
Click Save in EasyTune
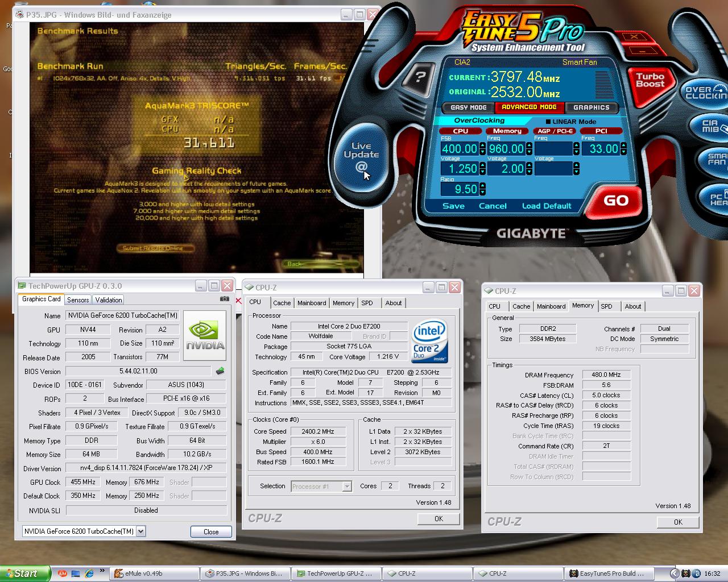coord(453,206)
